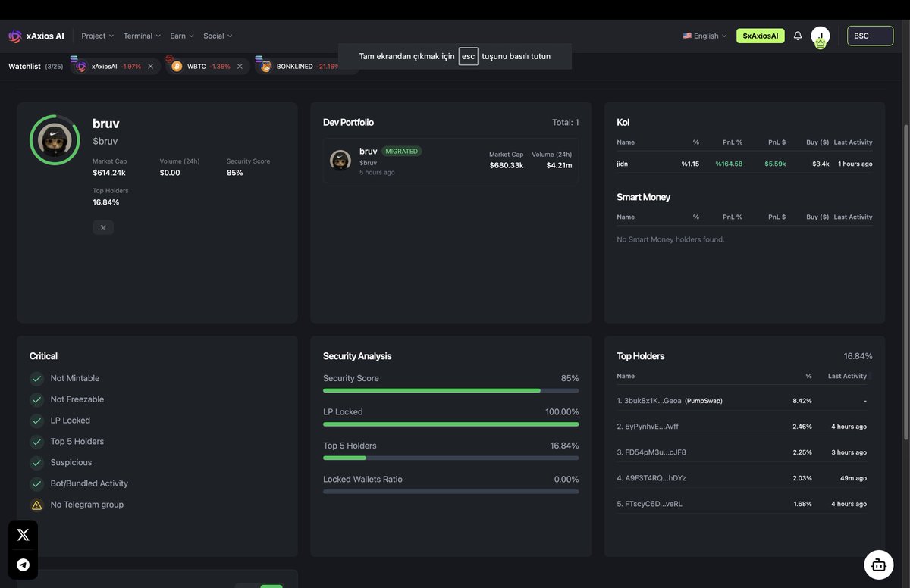Click the $4.21m Volume value
This screenshot has height=588, width=910.
(559, 165)
